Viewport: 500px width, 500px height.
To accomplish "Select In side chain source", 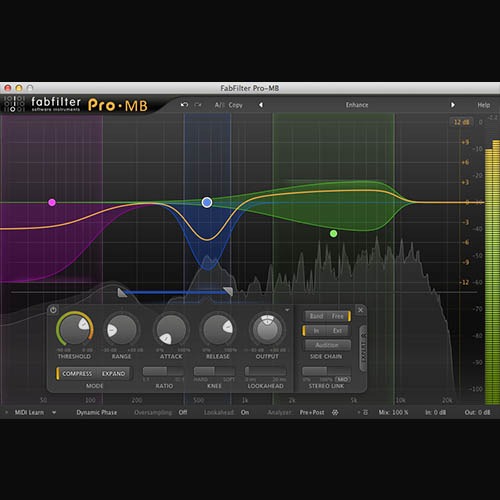I will click(x=316, y=331).
